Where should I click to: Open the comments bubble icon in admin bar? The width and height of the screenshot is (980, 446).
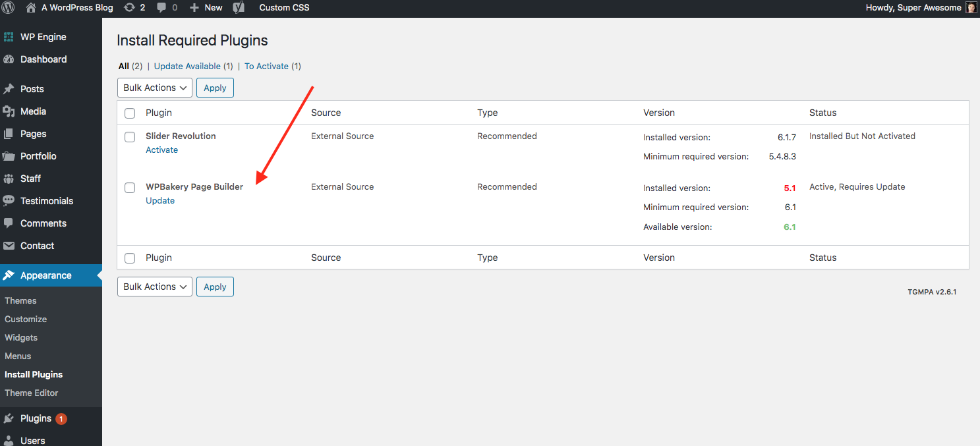(162, 8)
